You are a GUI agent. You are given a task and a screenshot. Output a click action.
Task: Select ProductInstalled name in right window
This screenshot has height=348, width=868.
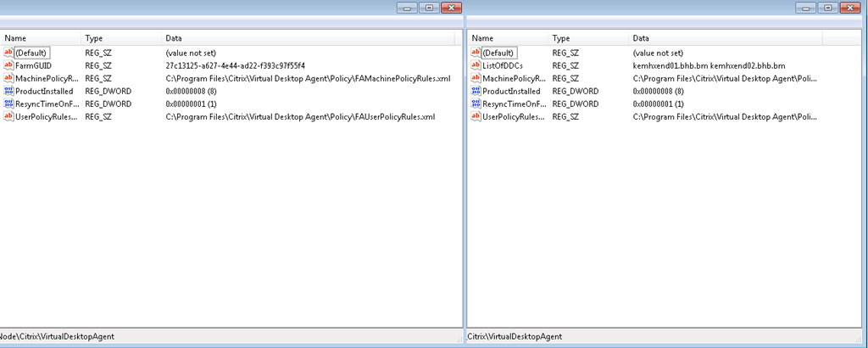[511, 91]
